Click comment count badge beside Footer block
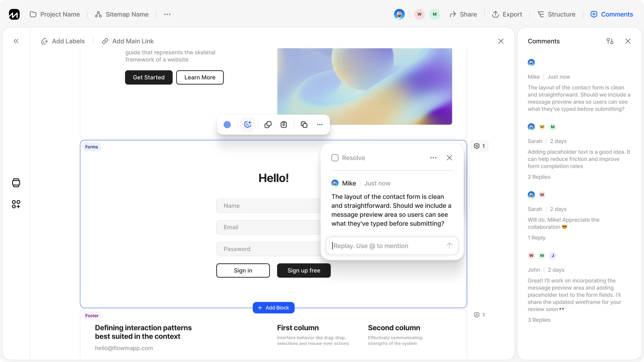The image size is (644, 362). tap(479, 315)
